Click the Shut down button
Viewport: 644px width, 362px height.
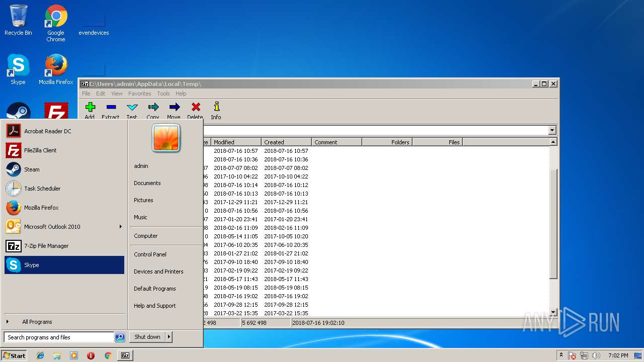coord(147,337)
